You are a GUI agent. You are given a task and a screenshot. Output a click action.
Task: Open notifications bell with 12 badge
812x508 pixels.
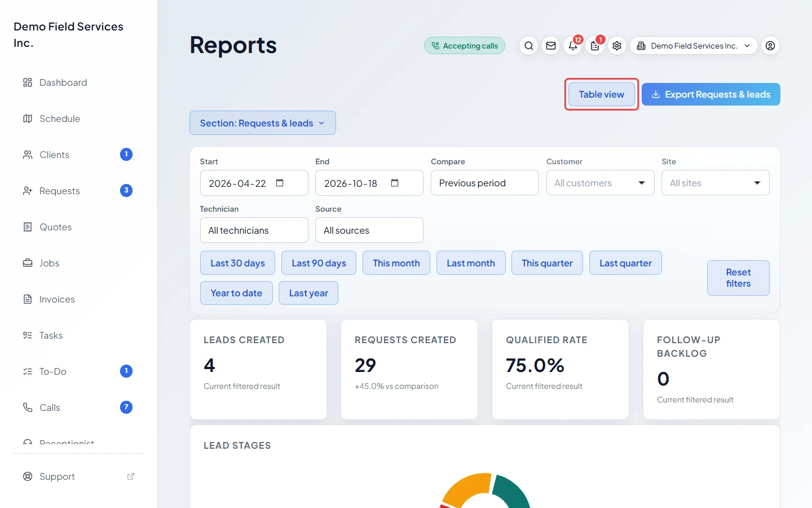point(573,46)
